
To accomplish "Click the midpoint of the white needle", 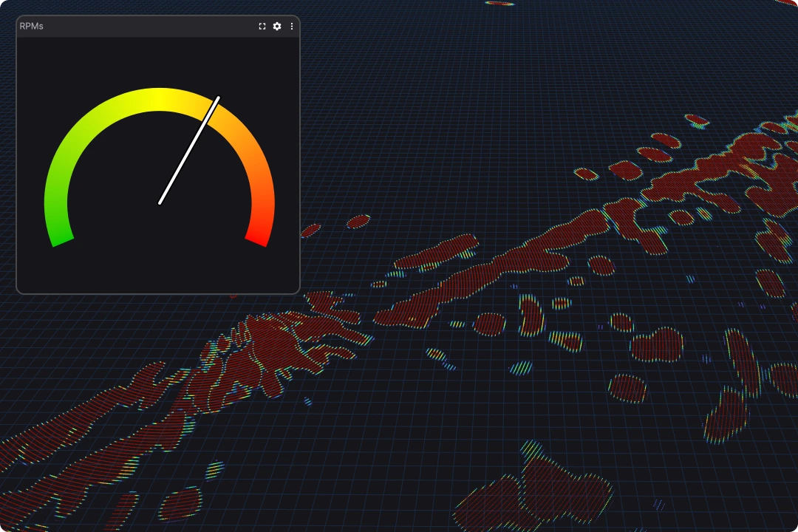I will click(189, 150).
